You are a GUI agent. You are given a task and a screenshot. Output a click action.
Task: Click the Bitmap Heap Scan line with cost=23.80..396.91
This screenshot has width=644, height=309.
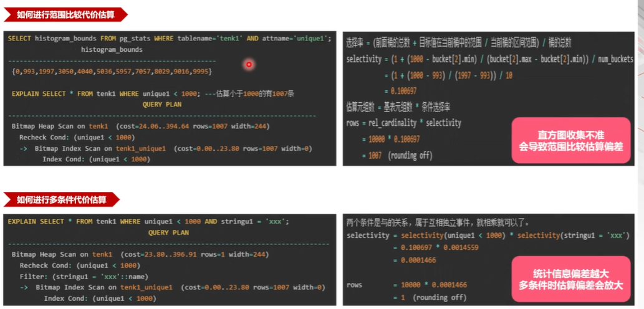[x=140, y=254]
